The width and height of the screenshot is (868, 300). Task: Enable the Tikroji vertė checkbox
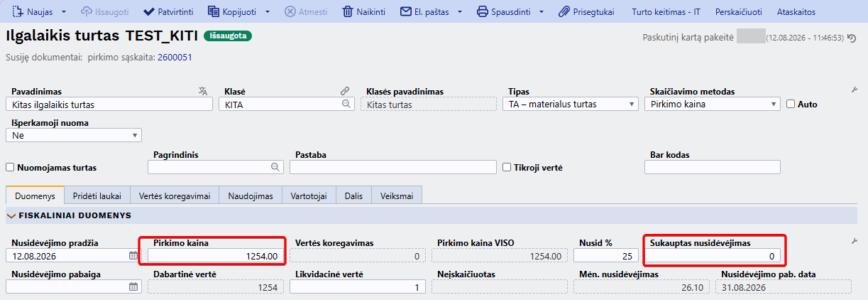coord(507,168)
